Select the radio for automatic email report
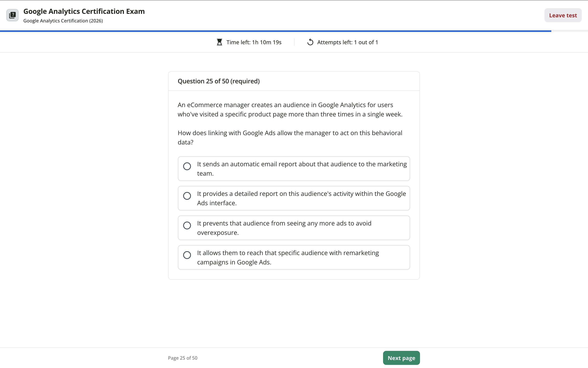The width and height of the screenshot is (588, 368). [x=187, y=166]
